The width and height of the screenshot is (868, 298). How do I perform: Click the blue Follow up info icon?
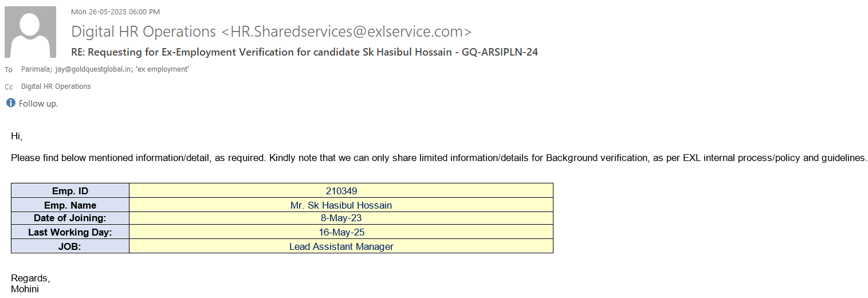pyautogui.click(x=11, y=103)
